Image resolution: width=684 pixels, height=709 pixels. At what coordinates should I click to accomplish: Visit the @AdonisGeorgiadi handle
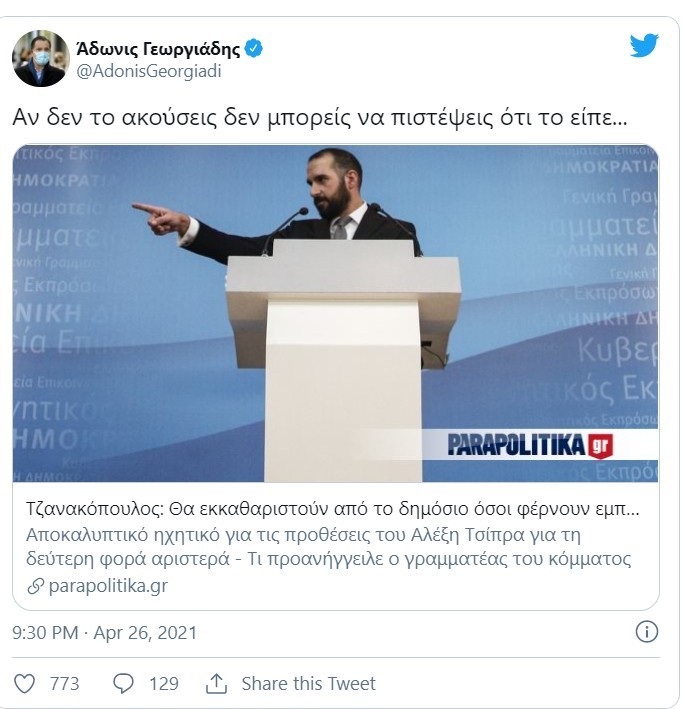tap(149, 71)
